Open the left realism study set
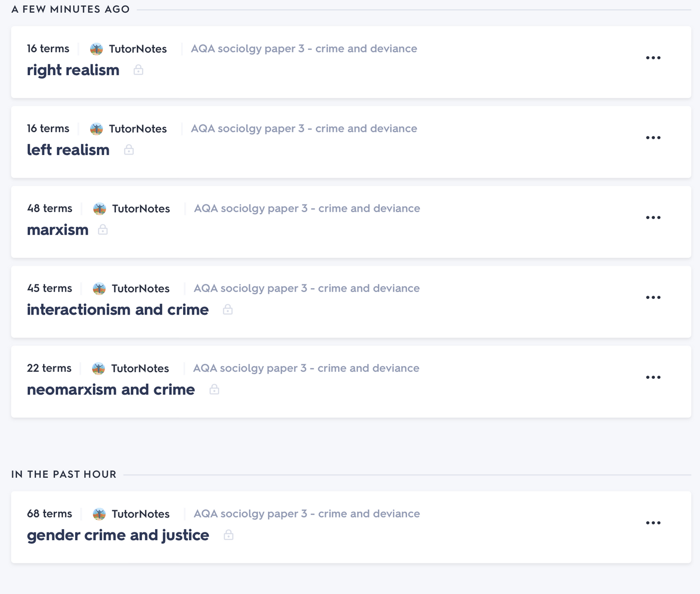 click(x=68, y=150)
